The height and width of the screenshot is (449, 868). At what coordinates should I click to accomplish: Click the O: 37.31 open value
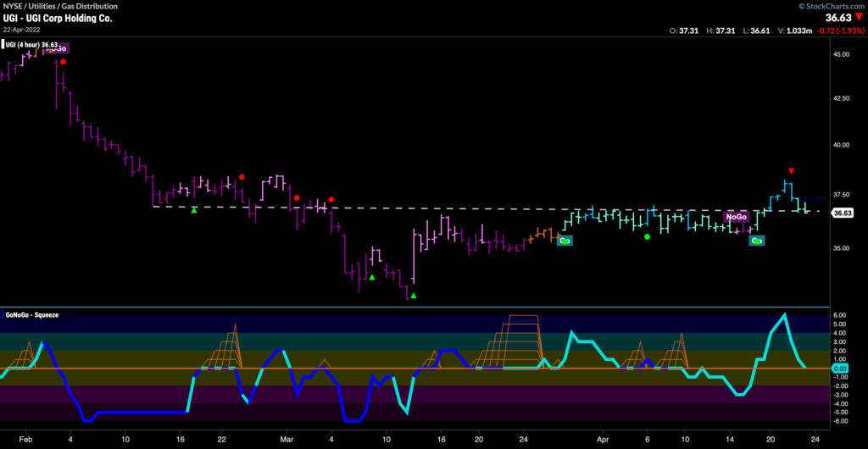click(x=685, y=31)
